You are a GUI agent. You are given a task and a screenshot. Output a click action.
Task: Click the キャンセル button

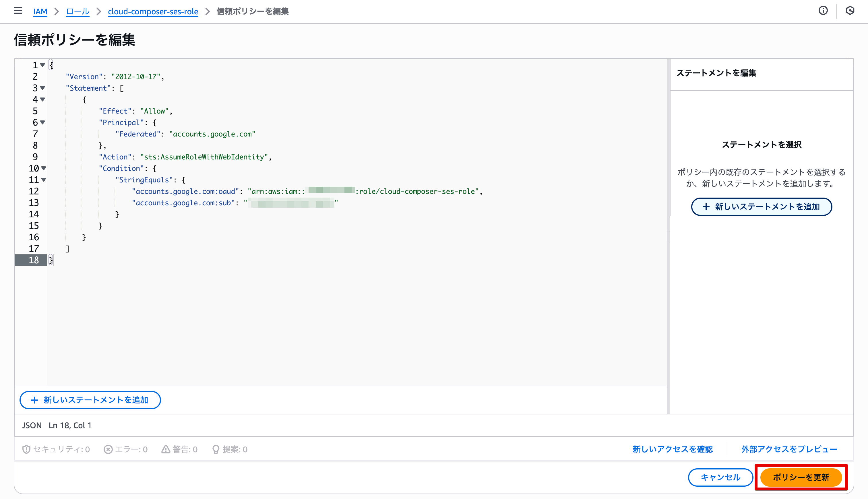[720, 477]
